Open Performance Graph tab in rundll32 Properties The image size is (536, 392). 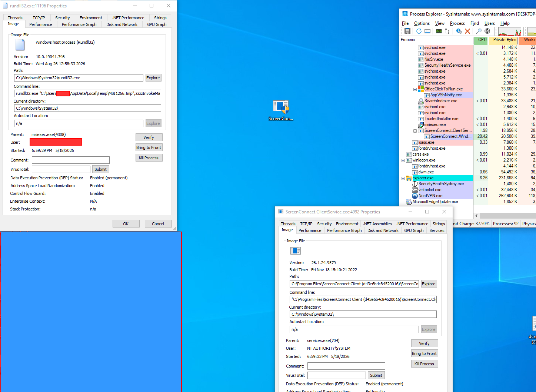[x=79, y=24]
